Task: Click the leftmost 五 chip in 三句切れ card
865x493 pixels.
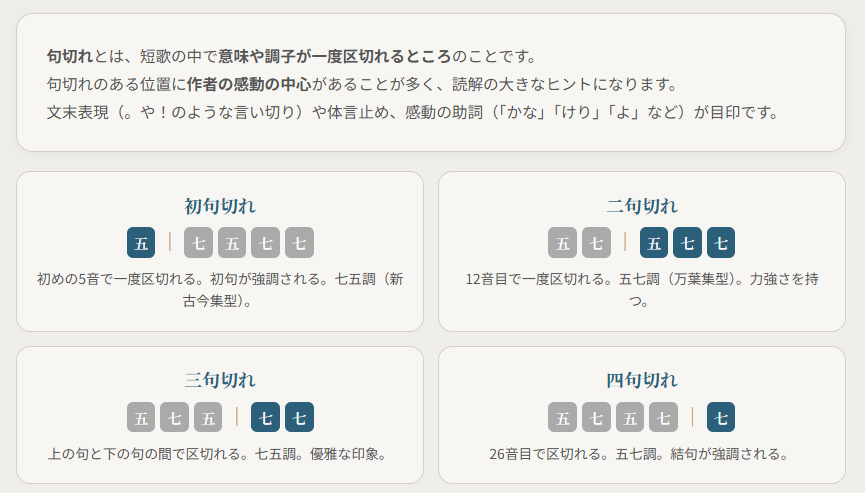Action: coord(141,417)
